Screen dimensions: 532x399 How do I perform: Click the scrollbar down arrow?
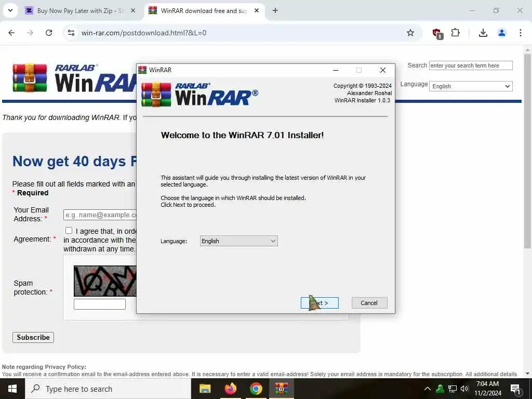[x=527, y=374]
